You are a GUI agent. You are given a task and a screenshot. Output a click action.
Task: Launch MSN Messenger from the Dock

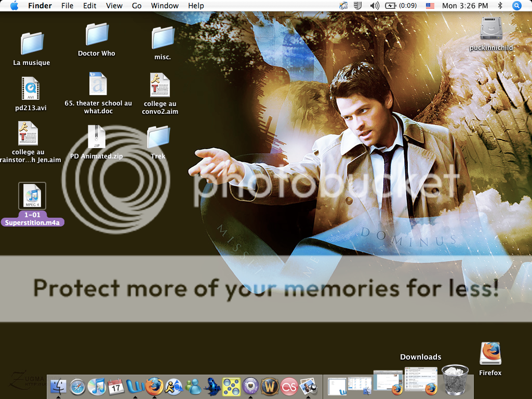[193, 387]
